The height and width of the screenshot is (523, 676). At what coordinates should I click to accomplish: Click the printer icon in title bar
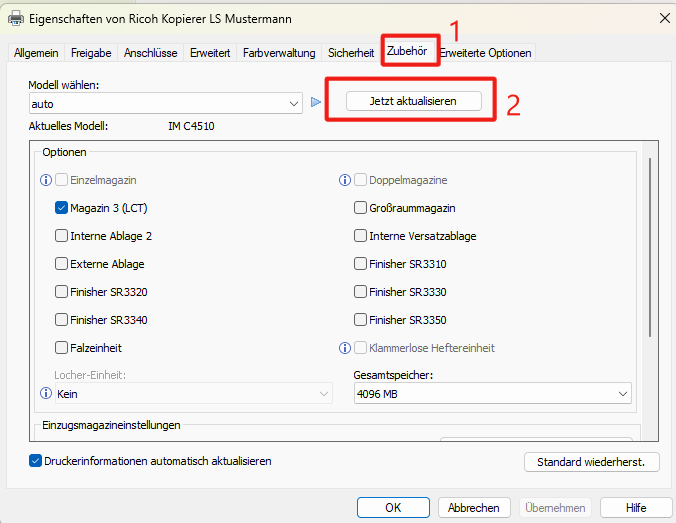coord(17,17)
